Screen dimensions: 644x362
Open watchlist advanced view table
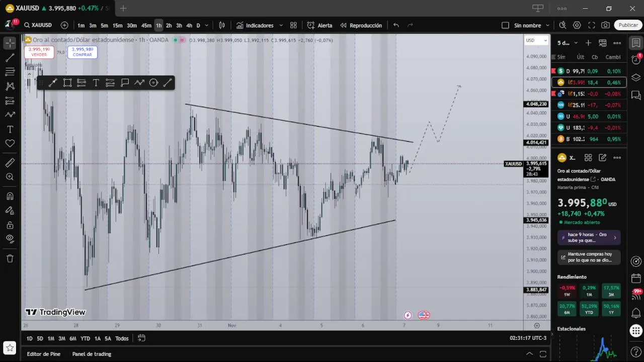603,43
